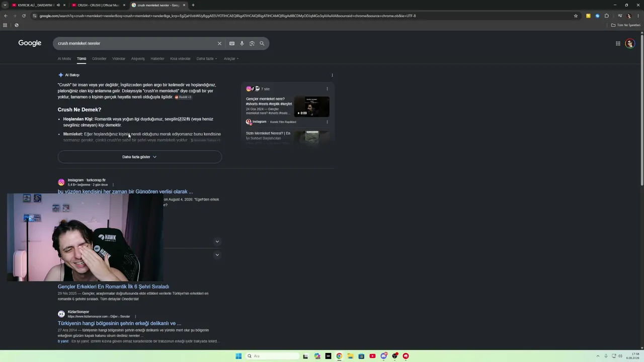Open Chrome from the taskbar
The height and width of the screenshot is (362, 644).
pos(339,356)
